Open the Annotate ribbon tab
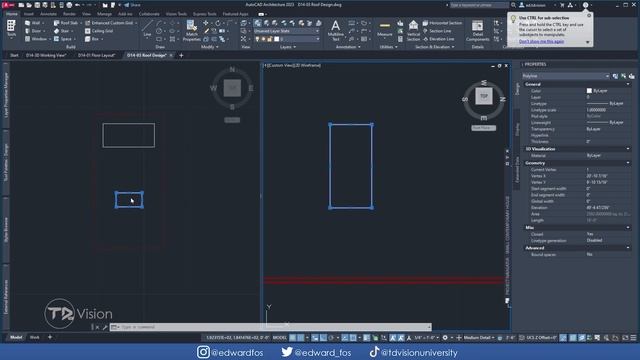The image size is (640, 360). click(x=48, y=14)
